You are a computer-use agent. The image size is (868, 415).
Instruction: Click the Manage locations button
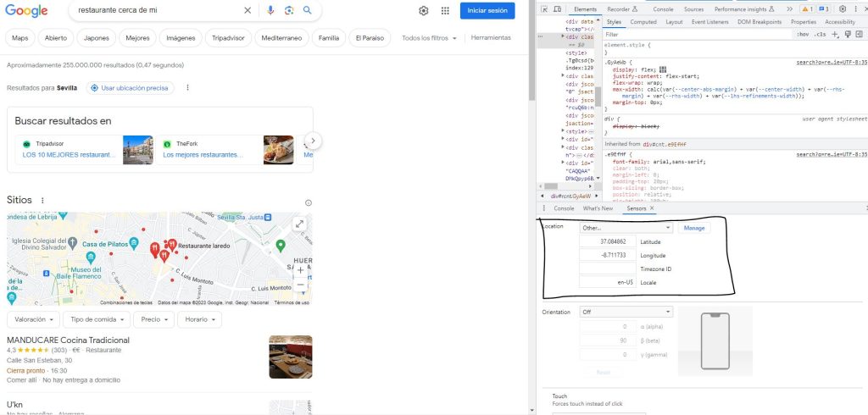pyautogui.click(x=693, y=228)
